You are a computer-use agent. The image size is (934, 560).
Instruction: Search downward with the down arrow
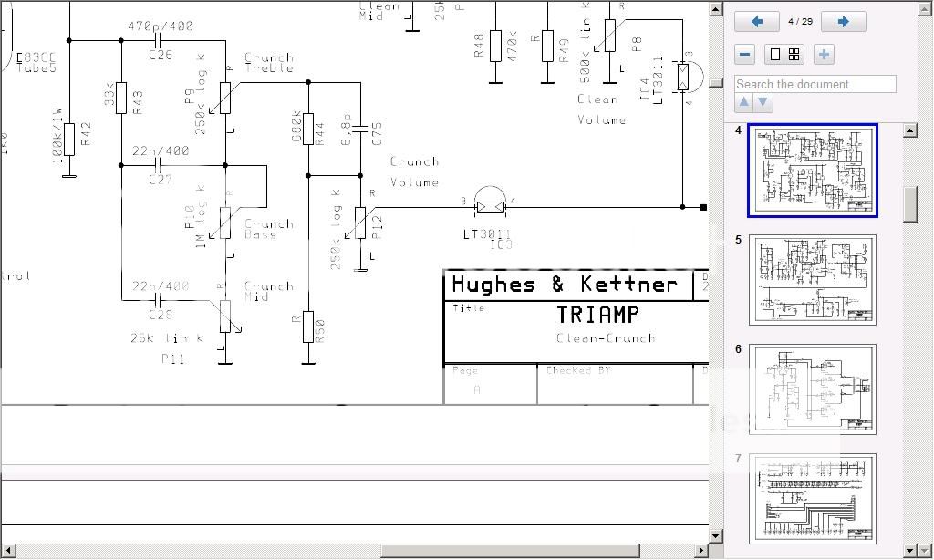point(763,102)
